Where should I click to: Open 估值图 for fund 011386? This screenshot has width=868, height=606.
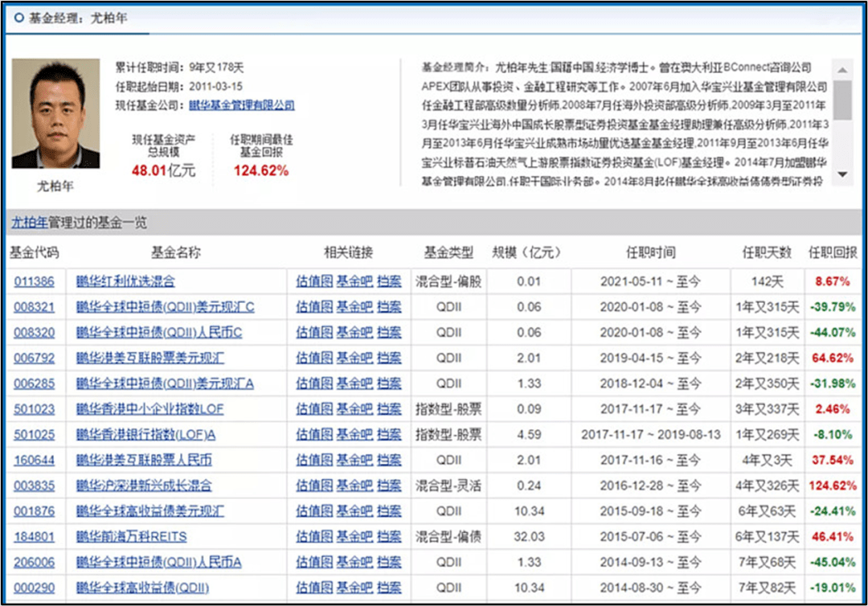tap(314, 281)
